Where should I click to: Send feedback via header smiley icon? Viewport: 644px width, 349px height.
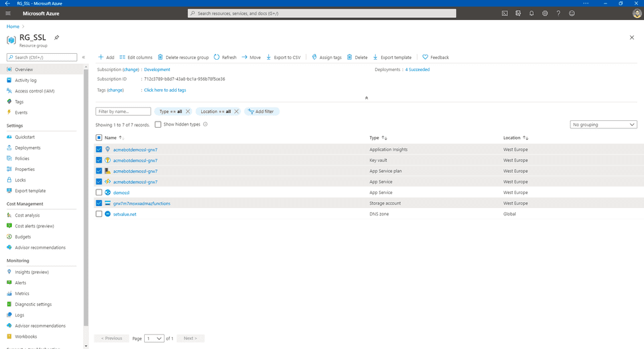(x=572, y=13)
